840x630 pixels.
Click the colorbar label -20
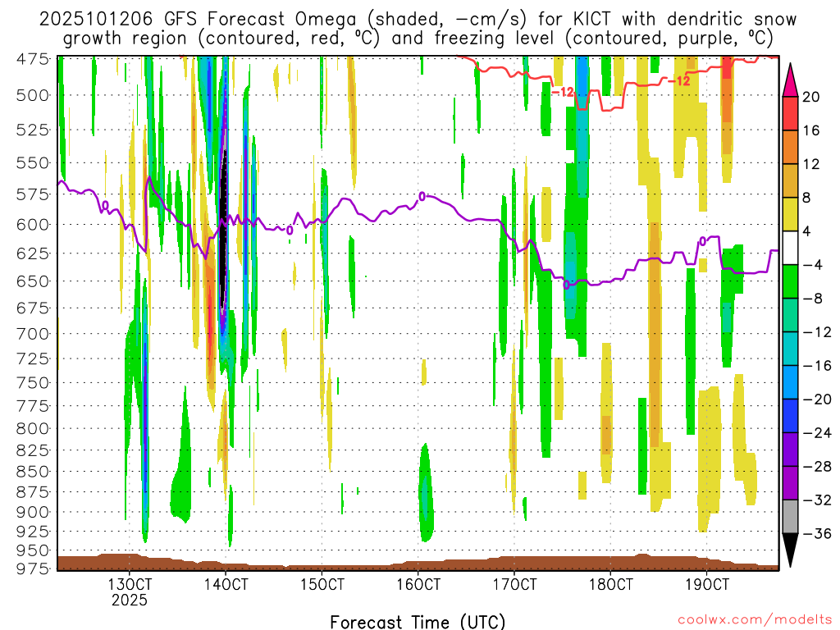(816, 399)
